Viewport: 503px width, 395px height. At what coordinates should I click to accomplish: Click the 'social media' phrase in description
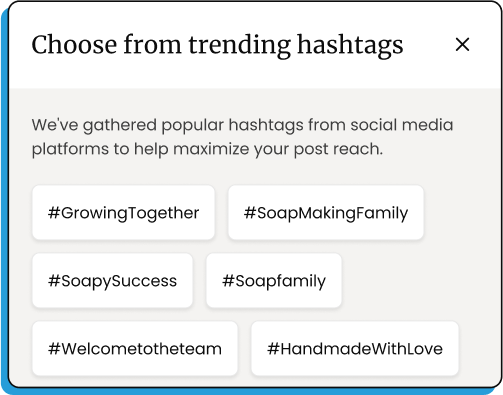(402, 125)
